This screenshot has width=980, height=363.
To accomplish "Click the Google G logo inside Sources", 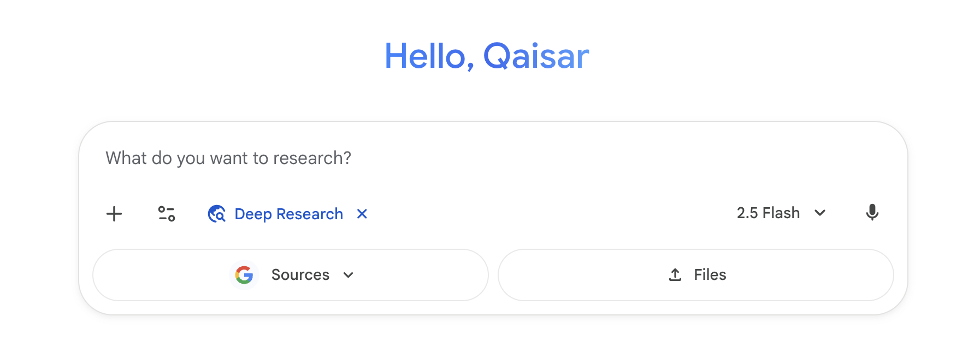I will tap(245, 275).
